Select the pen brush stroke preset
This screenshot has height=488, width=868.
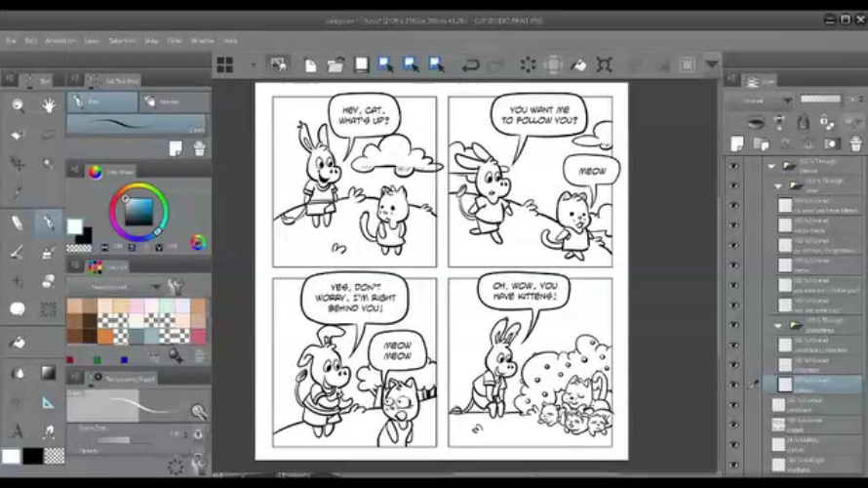(x=137, y=125)
